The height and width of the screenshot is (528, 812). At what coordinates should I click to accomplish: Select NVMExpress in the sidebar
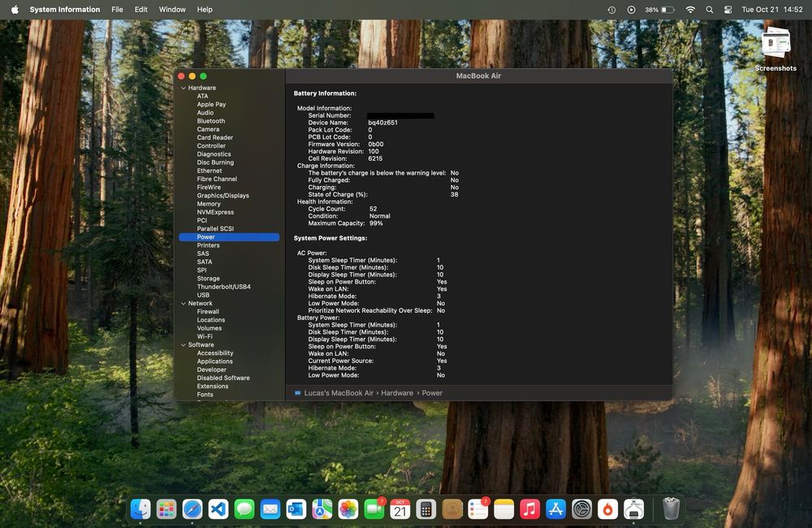[x=215, y=212]
